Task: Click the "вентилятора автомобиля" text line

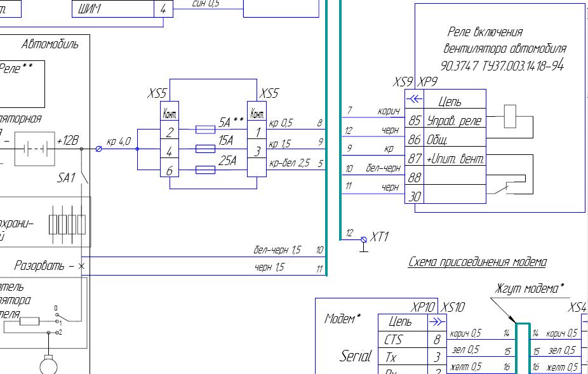Action: 505,48
